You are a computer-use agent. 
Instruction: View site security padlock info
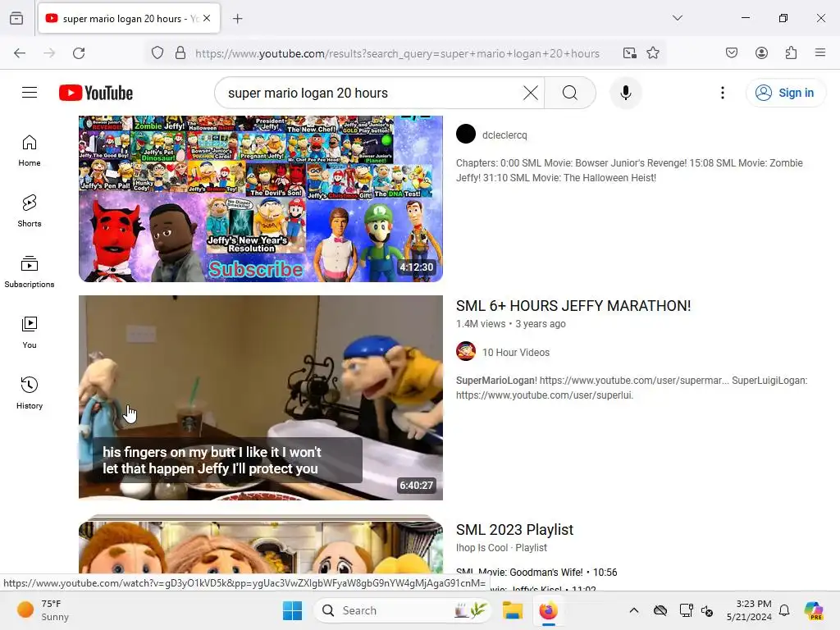180,53
